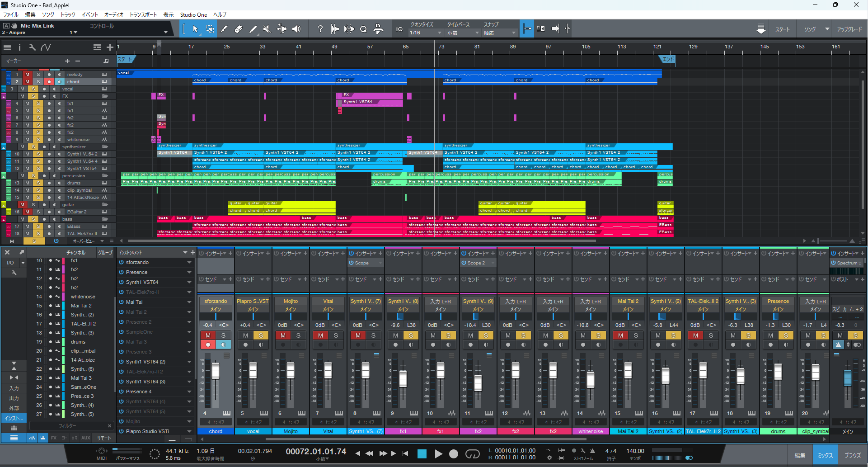Screen dimensions: 868x467
Task: Click the アップグレード button
Action: 849,29
